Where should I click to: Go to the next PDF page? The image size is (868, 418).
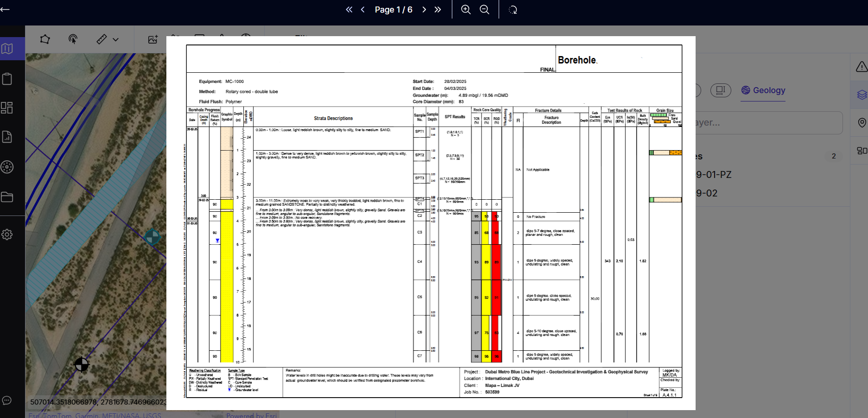coord(424,10)
